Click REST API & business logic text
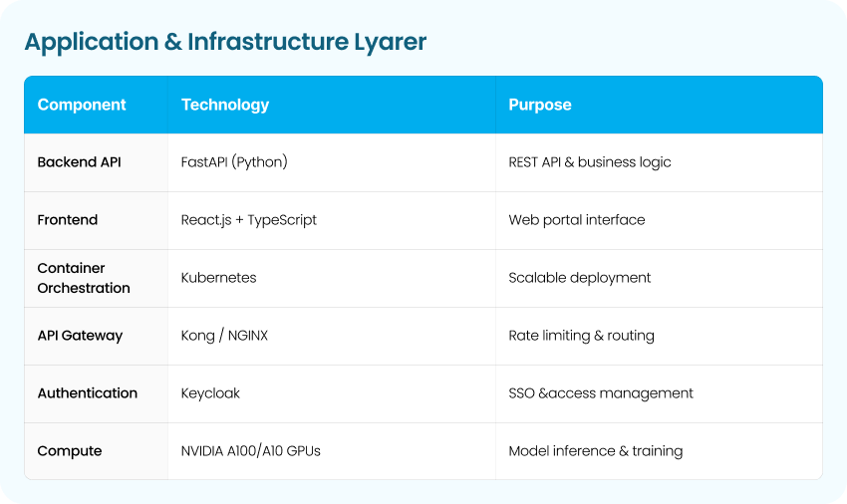The height and width of the screenshot is (504, 847). [590, 162]
